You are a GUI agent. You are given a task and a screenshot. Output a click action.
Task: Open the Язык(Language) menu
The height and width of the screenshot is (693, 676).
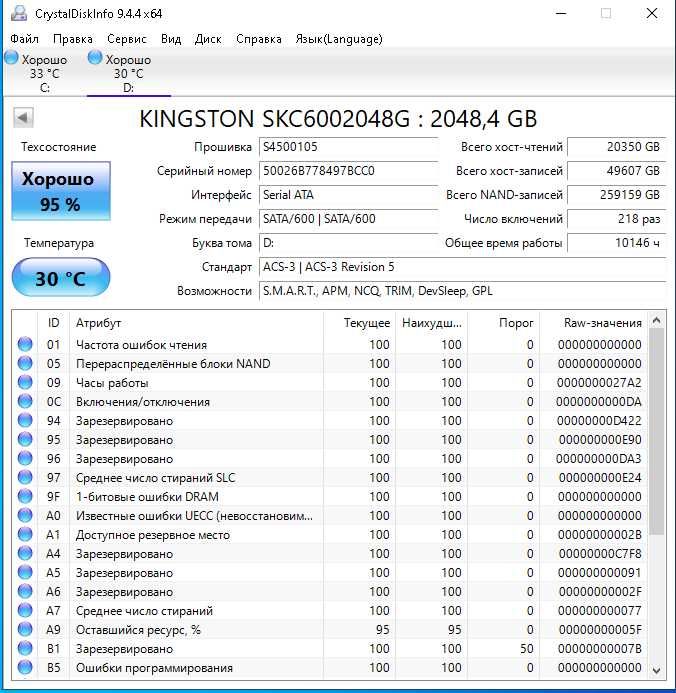coord(339,39)
